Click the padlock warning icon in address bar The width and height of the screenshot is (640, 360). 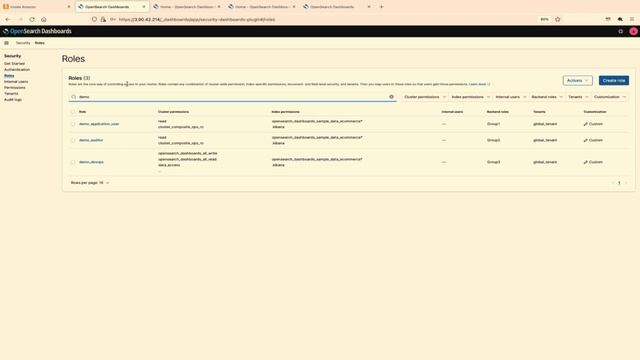[x=103, y=19]
